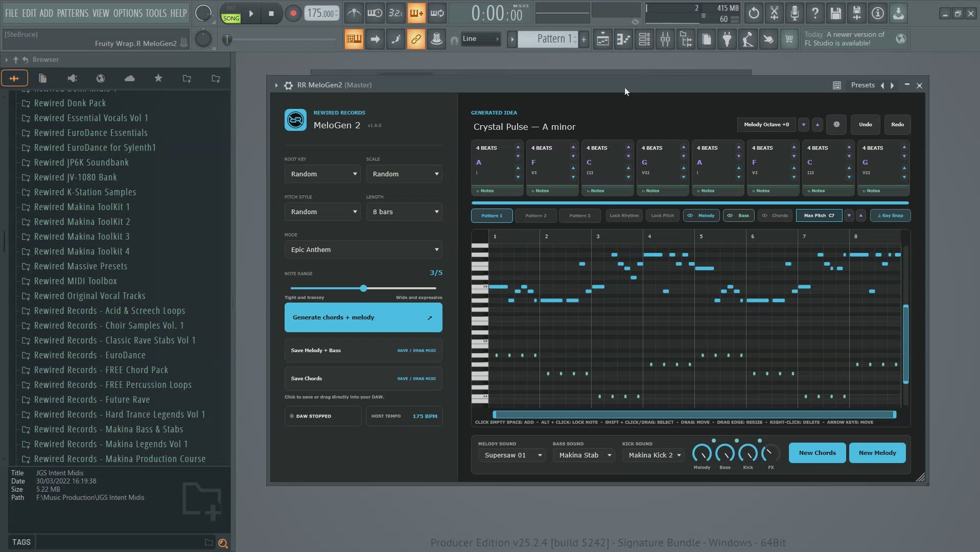This screenshot has height=552, width=980.
Task: Open the Playlist window
Action: (x=603, y=39)
